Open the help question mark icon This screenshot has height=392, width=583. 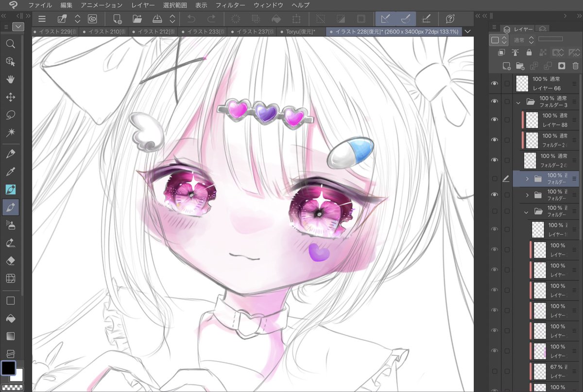point(450,19)
